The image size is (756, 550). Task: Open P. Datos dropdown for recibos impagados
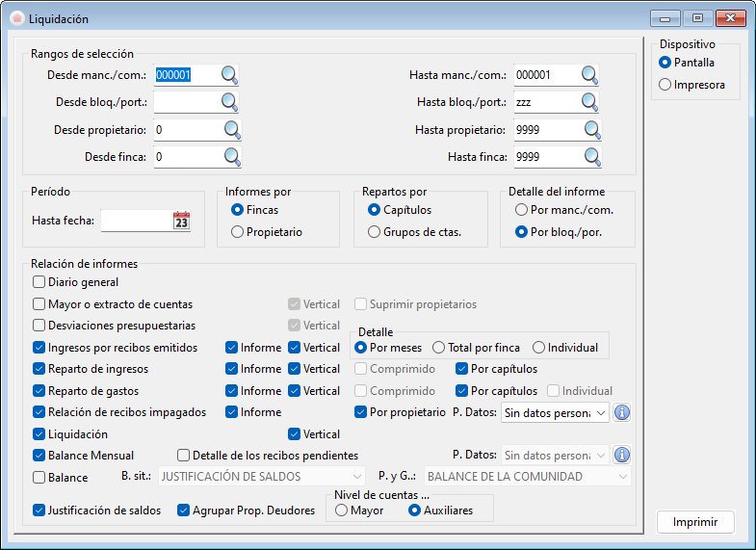click(x=555, y=412)
